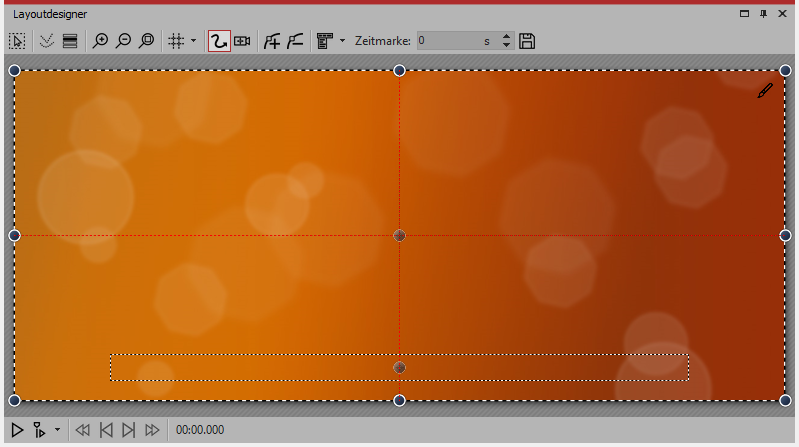Click the remove motion keyframe icon

point(294,41)
